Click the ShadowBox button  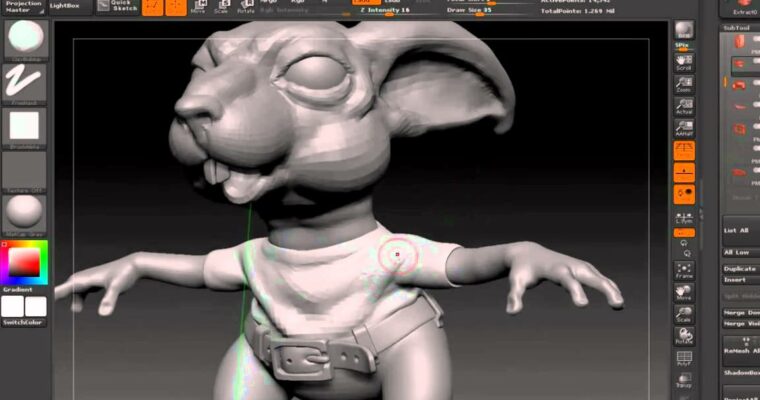click(741, 372)
